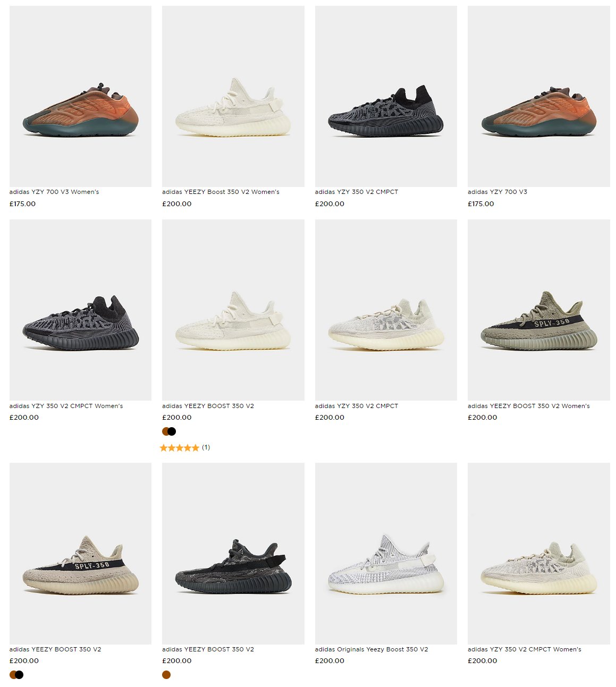Click the cream YZY 350 V2 CMPCT Women's title

525,649
